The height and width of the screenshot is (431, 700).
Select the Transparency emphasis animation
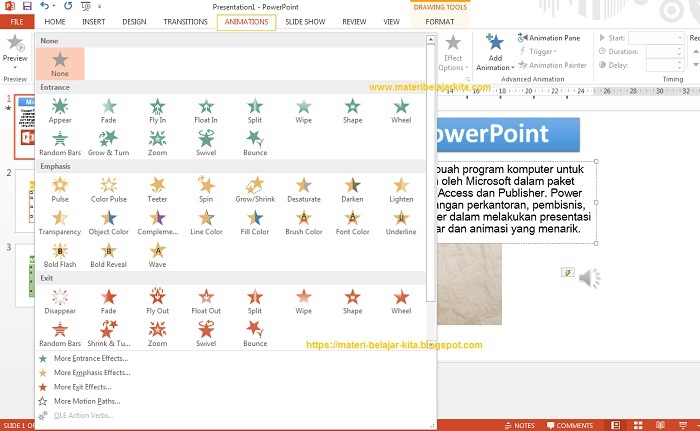click(60, 223)
